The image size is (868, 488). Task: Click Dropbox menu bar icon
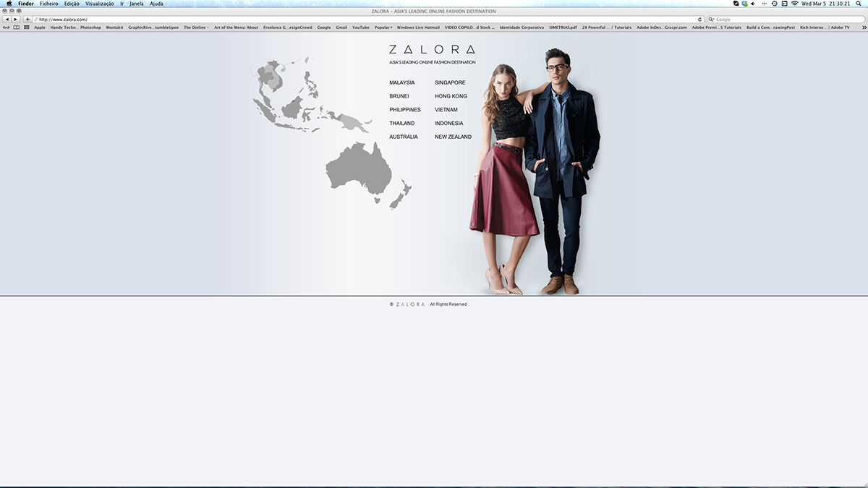click(744, 4)
